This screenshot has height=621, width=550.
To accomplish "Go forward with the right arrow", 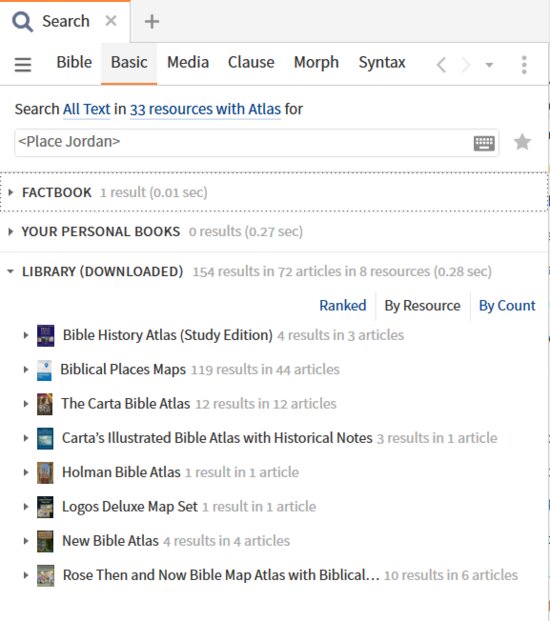I will click(x=466, y=65).
